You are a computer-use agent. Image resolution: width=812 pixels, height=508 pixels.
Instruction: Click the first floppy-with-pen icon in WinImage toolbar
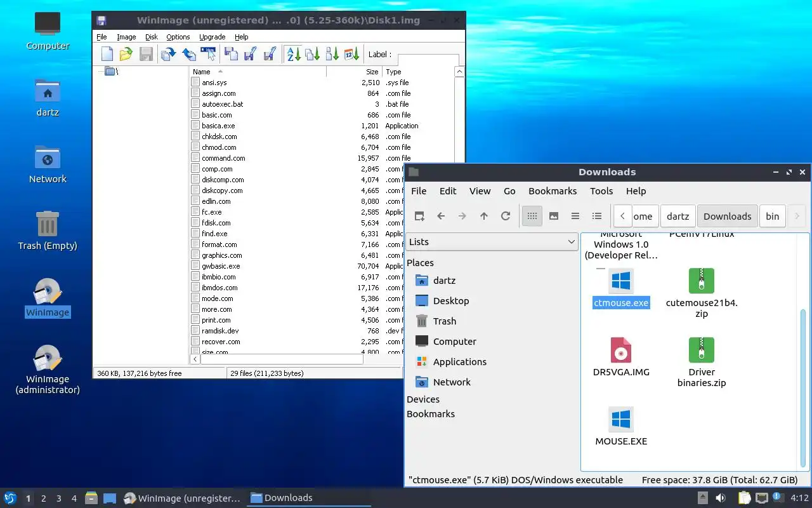pos(250,54)
